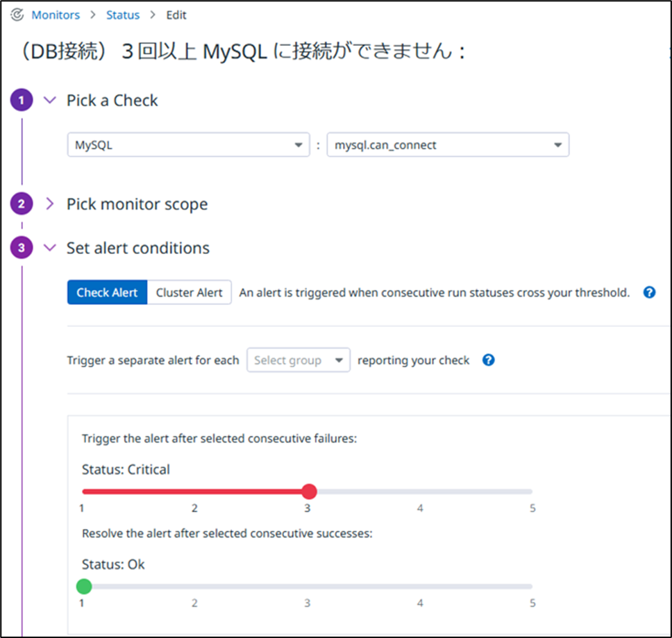Open the Select group dropdown

pyautogui.click(x=299, y=360)
